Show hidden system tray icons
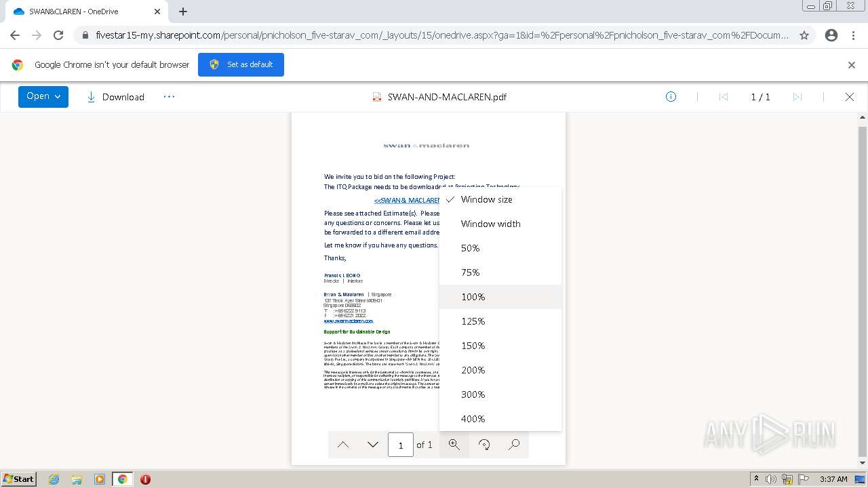This screenshot has height=488, width=868. tap(757, 479)
